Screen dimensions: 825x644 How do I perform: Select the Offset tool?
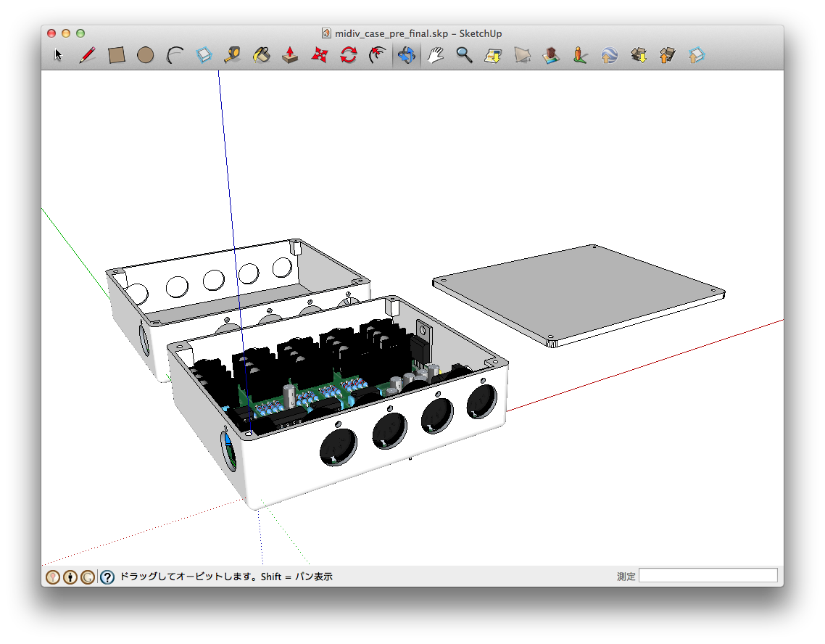pos(378,55)
